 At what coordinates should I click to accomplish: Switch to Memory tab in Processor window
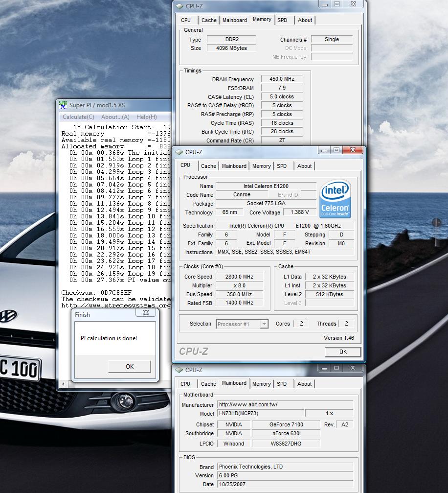[261, 166]
